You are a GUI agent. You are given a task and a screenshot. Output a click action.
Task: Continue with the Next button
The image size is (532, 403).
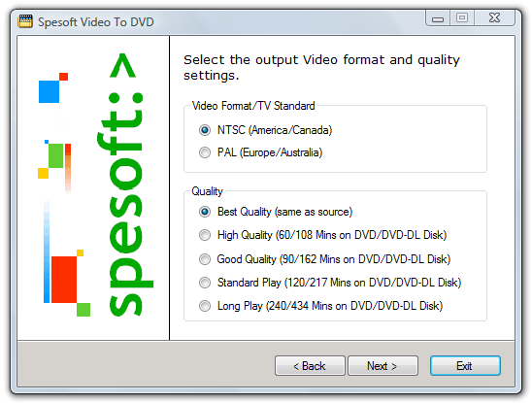[382, 366]
